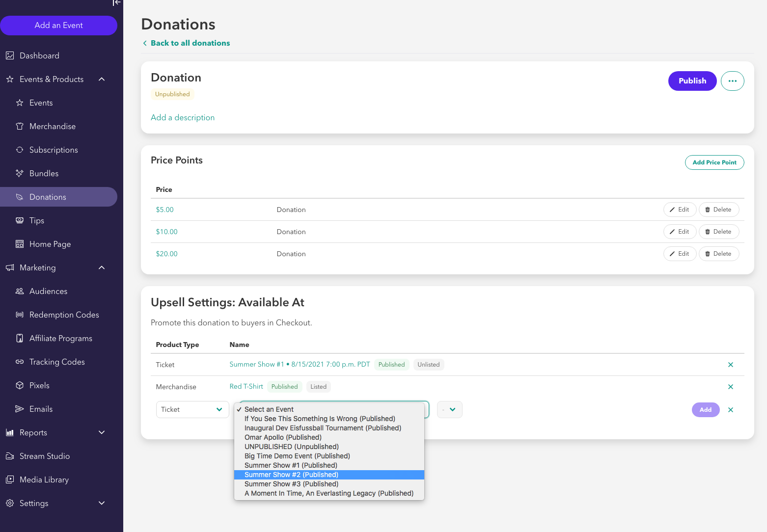
Task: Open the three-dot more options menu
Action: click(x=732, y=81)
